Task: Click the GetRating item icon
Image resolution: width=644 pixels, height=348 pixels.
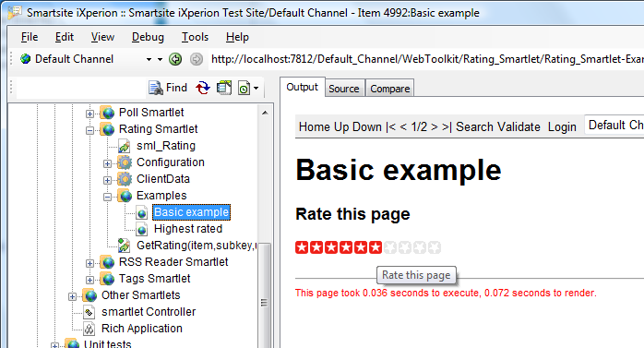Action: coord(124,246)
